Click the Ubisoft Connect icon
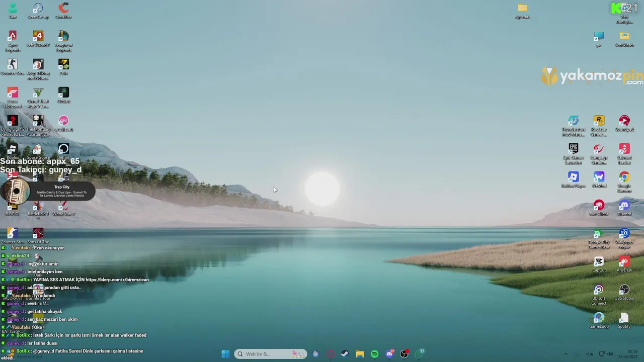This screenshot has height=362, width=644. pos(599,295)
